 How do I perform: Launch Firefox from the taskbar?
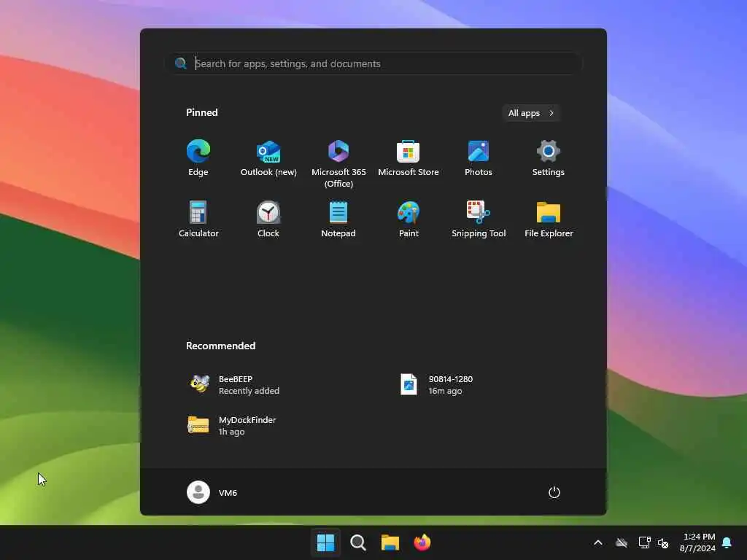(422, 542)
